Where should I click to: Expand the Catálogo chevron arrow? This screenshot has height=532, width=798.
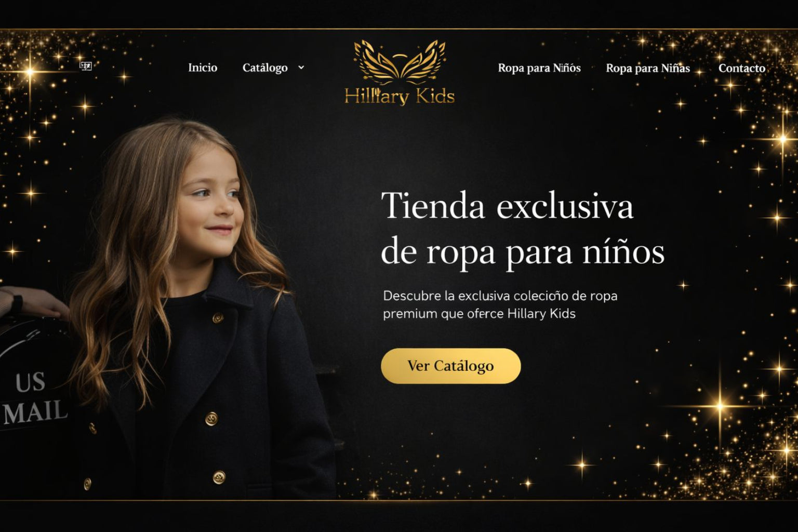coord(301,68)
